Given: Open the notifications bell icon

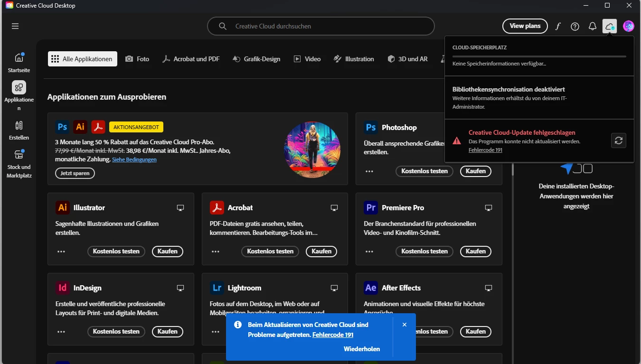Looking at the screenshot, I should (592, 26).
